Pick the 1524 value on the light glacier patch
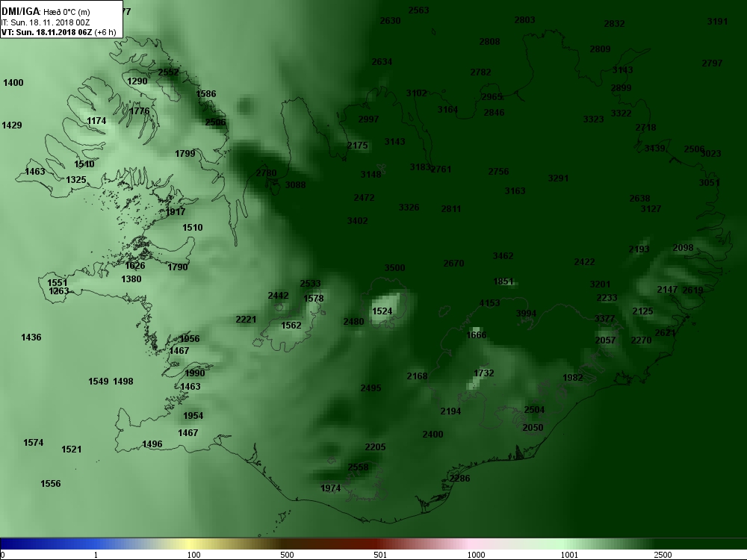This screenshot has width=747, height=560. (382, 311)
